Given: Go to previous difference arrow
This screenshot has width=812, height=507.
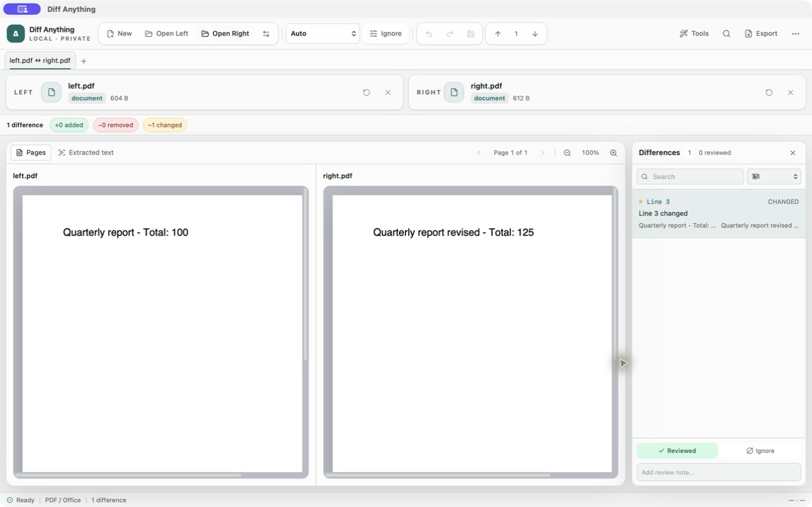Looking at the screenshot, I should [498, 34].
